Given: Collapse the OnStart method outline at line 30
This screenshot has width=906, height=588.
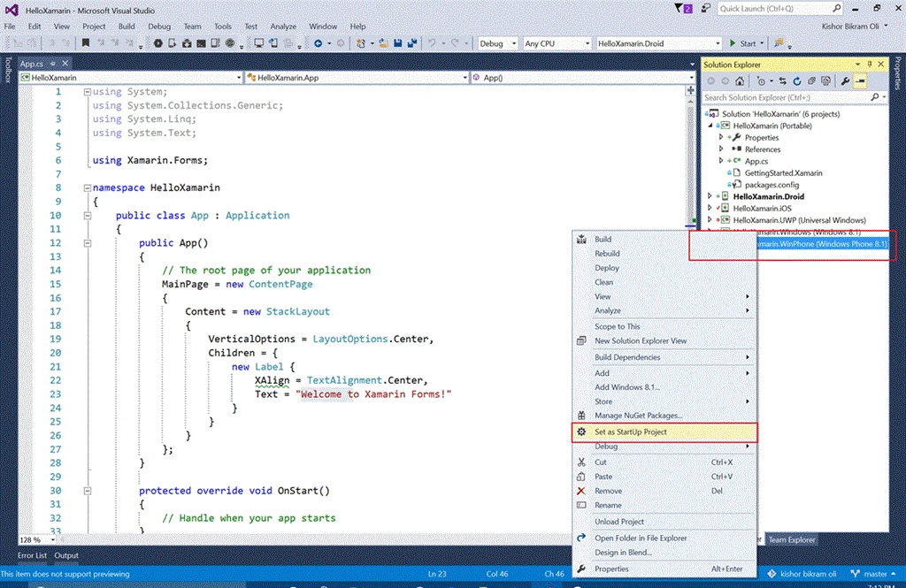Looking at the screenshot, I should pyautogui.click(x=88, y=491).
